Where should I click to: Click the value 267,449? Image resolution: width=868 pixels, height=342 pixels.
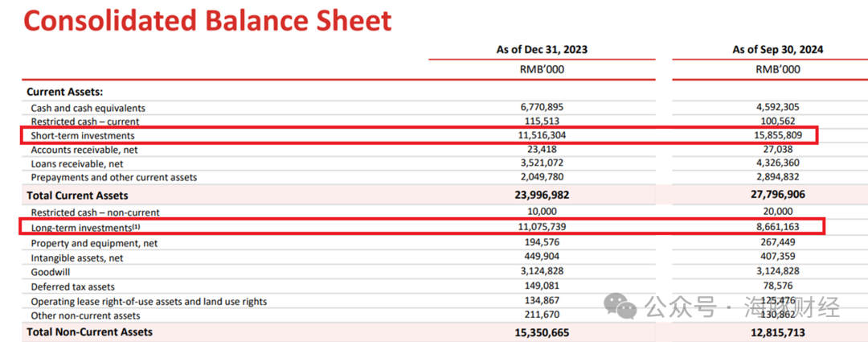point(778,242)
